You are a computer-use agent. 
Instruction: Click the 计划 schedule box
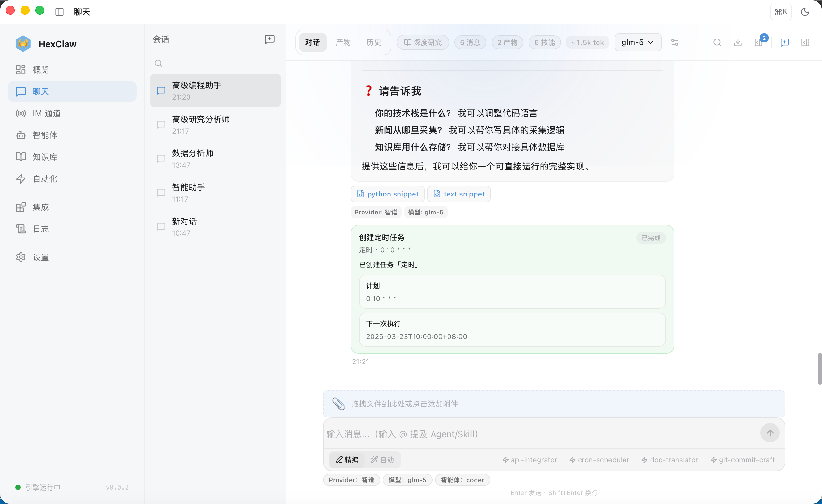tap(512, 292)
